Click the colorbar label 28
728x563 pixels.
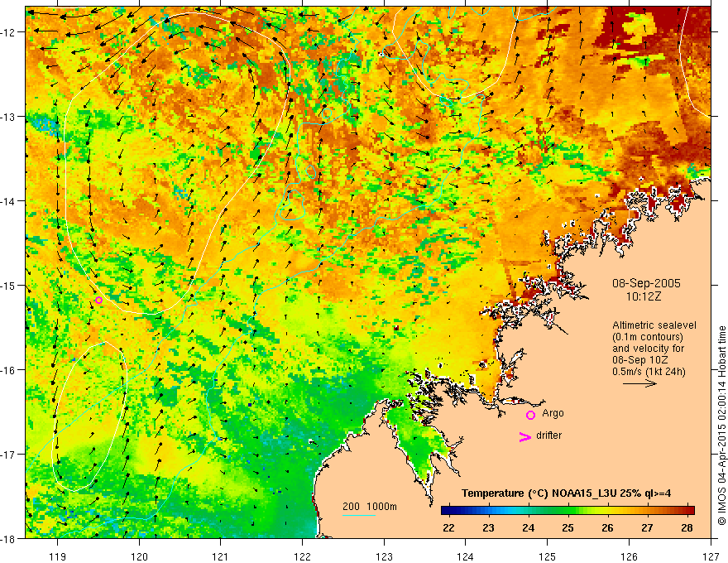687,528
